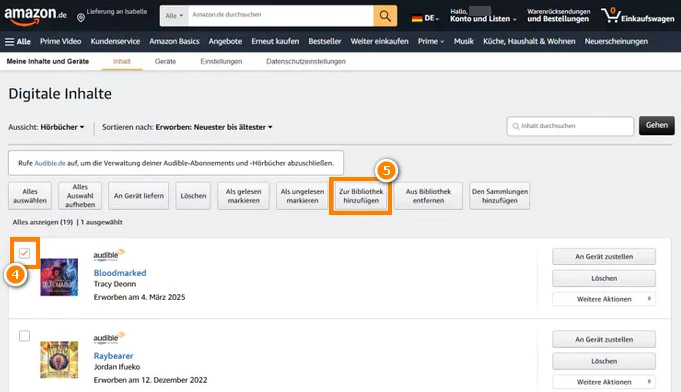Open the Alle search category dropdown
This screenshot has height=392, width=681.
pos(174,16)
